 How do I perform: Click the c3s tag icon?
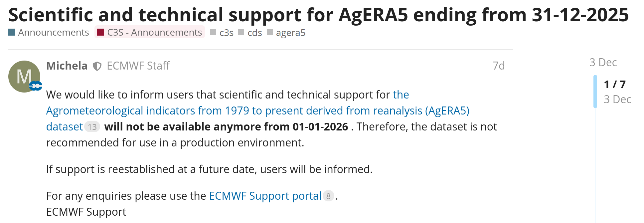pos(213,33)
